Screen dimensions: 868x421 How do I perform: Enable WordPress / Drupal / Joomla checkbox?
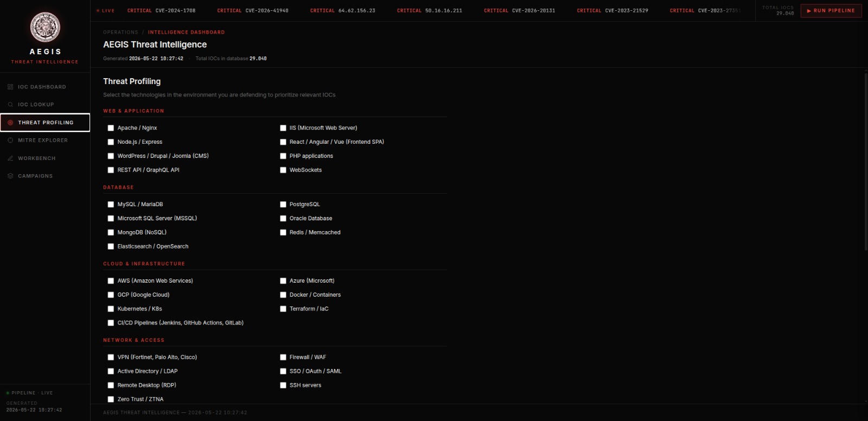(x=111, y=156)
